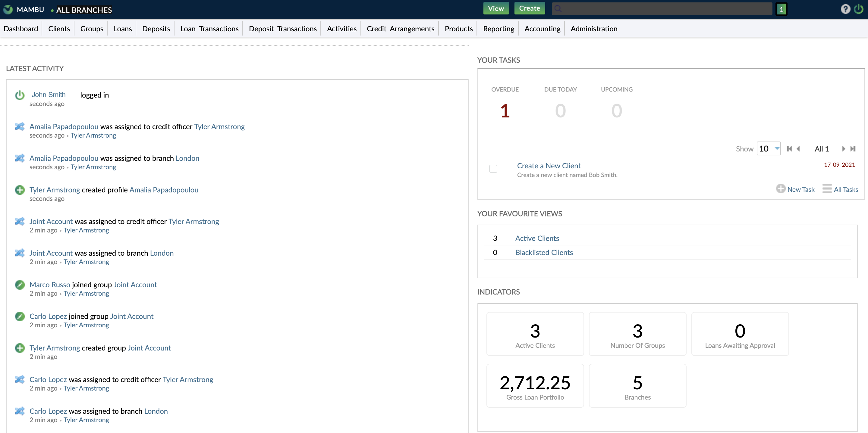Viewport: 868px width, 433px height.
Task: Open the Administration menu
Action: 594,29
